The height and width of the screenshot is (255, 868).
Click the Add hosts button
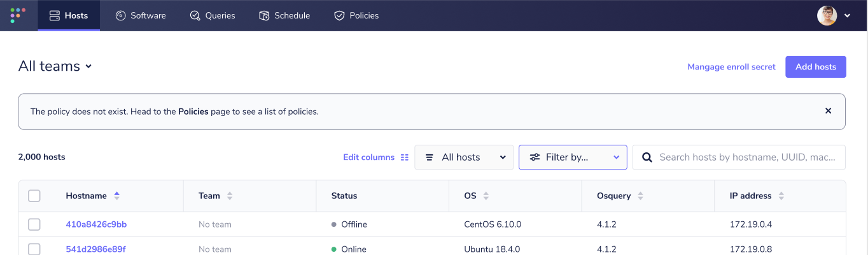[x=815, y=67]
